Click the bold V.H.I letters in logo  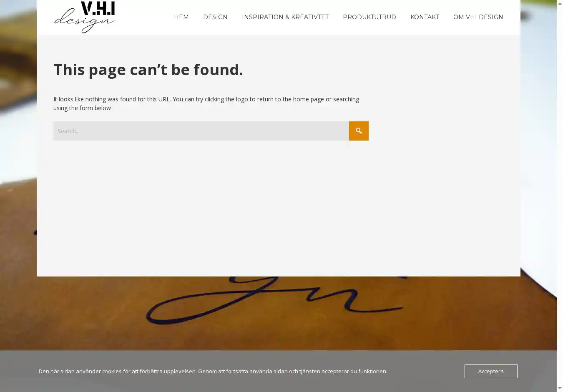point(98,8)
